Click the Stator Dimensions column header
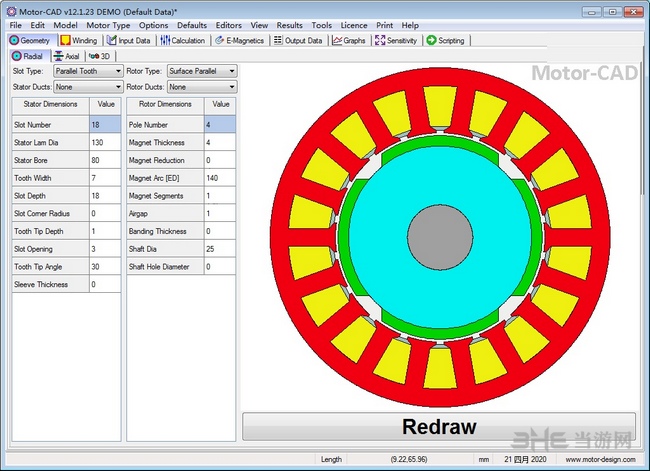 [51, 104]
